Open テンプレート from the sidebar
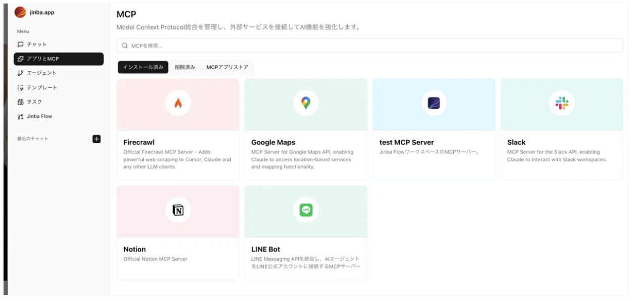This screenshot has height=301, width=644. pos(59,87)
